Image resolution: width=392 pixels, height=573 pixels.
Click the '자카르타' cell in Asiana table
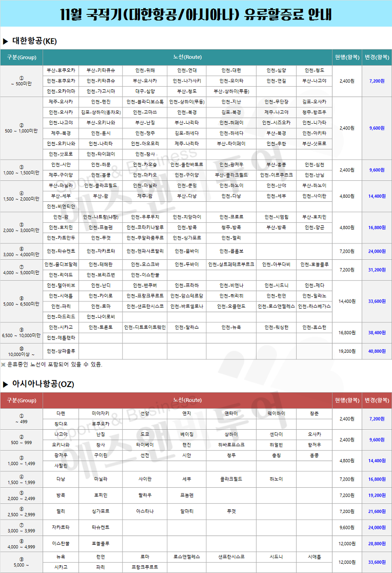click(x=61, y=528)
